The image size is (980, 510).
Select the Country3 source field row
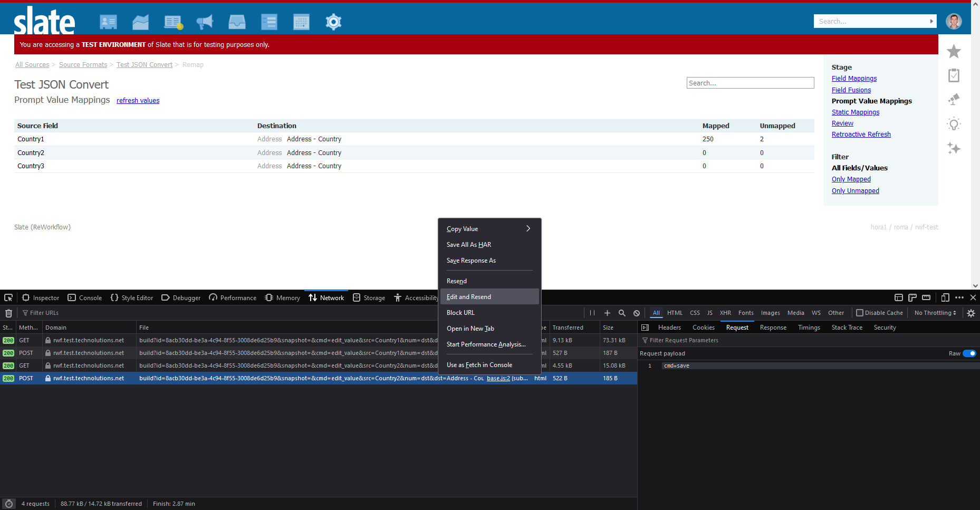pos(414,166)
